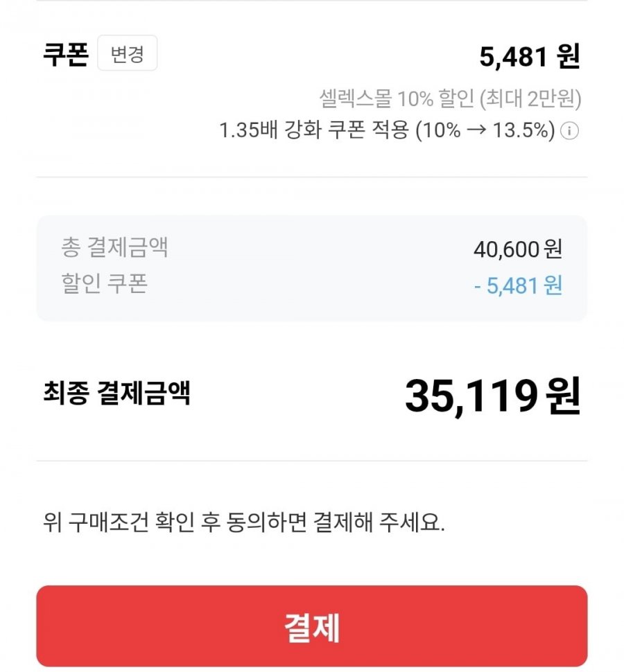This screenshot has width=624, height=672.
Task: Click the gray payment summary box background
Action: (x=312, y=268)
